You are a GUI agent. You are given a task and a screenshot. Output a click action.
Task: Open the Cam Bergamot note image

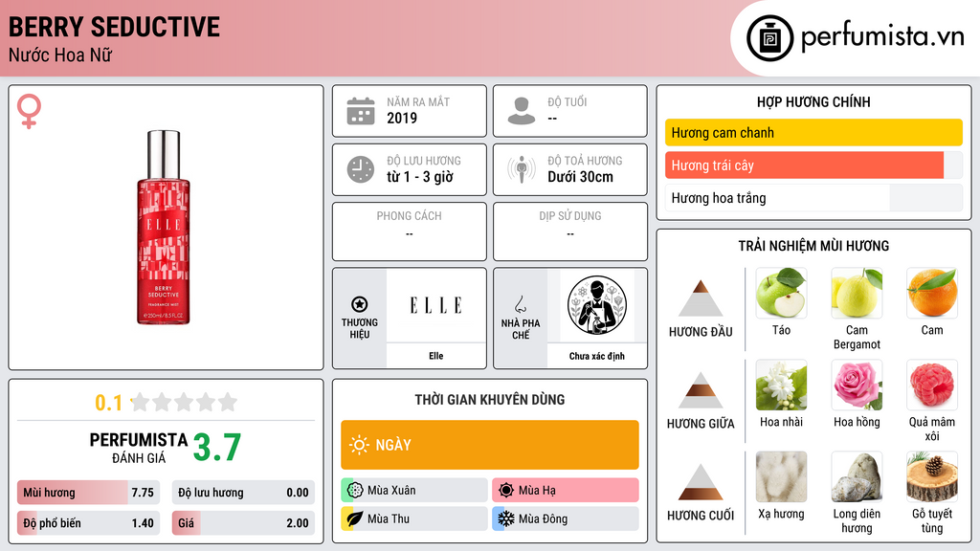click(x=857, y=293)
